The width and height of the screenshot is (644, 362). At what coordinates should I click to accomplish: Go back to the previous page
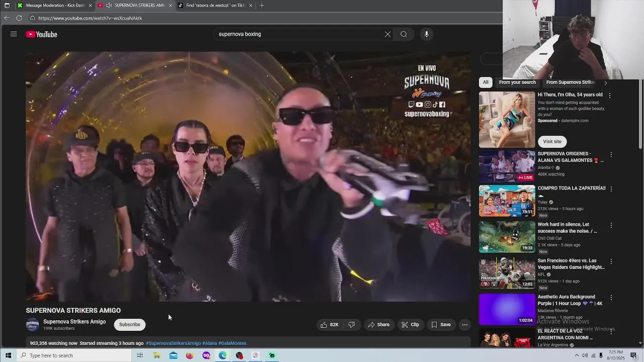point(7,18)
